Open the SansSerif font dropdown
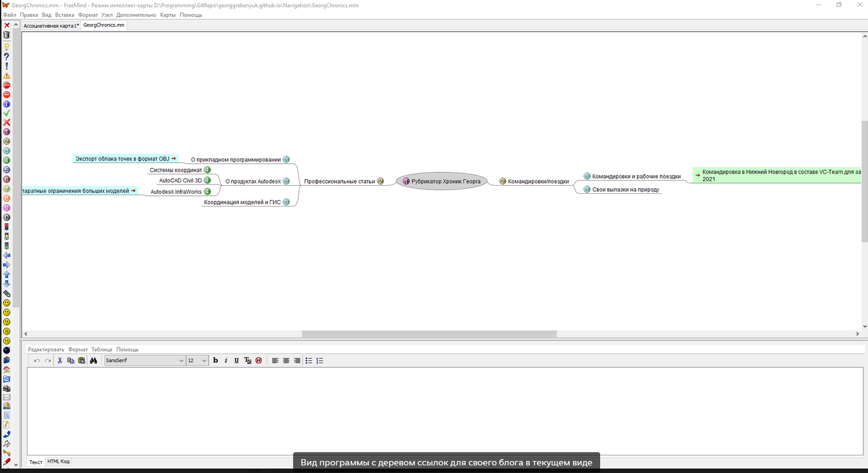868x473 pixels. pyautogui.click(x=145, y=361)
